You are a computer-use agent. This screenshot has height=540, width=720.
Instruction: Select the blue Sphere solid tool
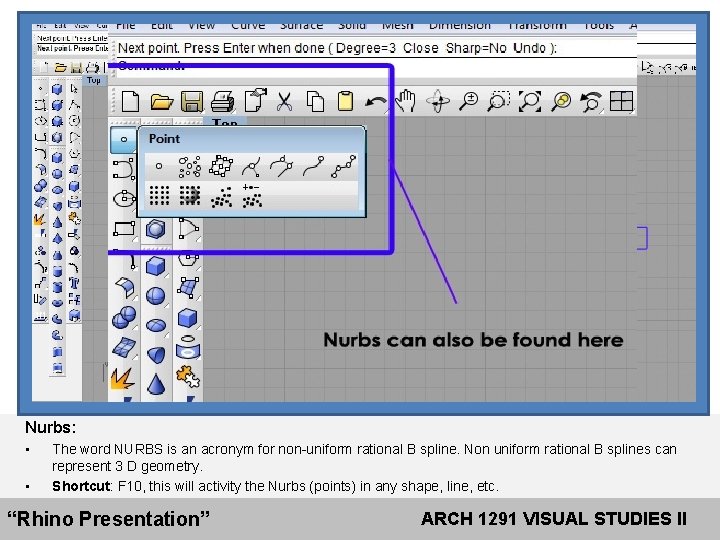(x=155, y=296)
